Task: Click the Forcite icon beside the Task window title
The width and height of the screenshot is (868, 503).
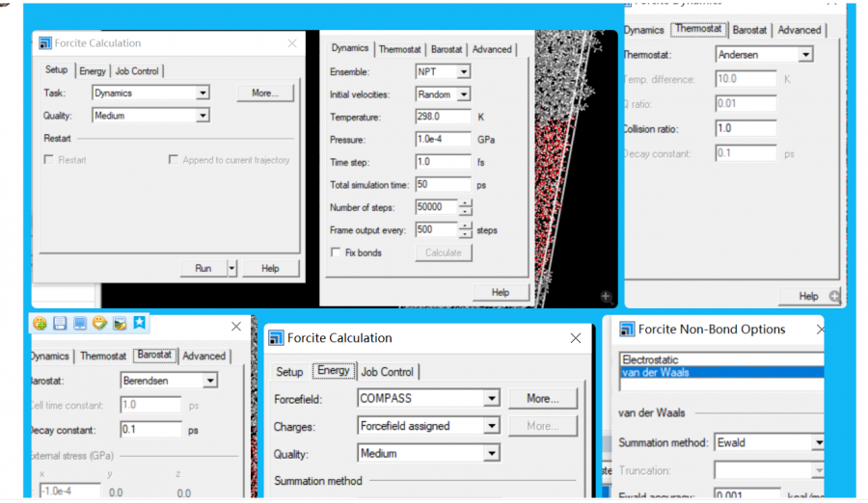Action: click(44, 43)
